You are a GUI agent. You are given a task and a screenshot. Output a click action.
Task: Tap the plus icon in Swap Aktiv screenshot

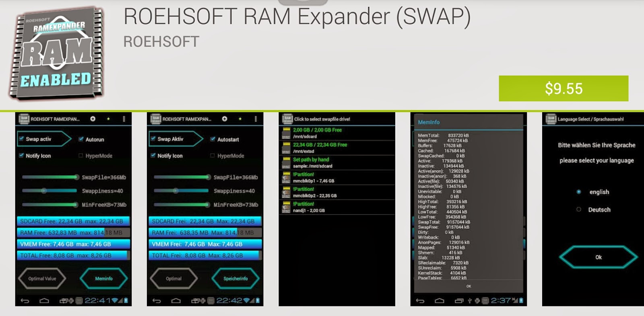click(225, 119)
